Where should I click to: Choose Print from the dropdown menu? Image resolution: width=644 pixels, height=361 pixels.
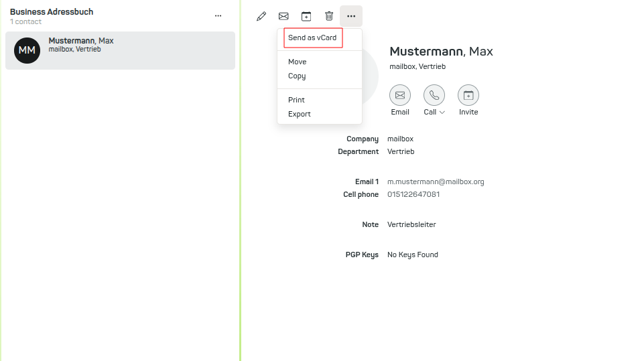coord(297,100)
